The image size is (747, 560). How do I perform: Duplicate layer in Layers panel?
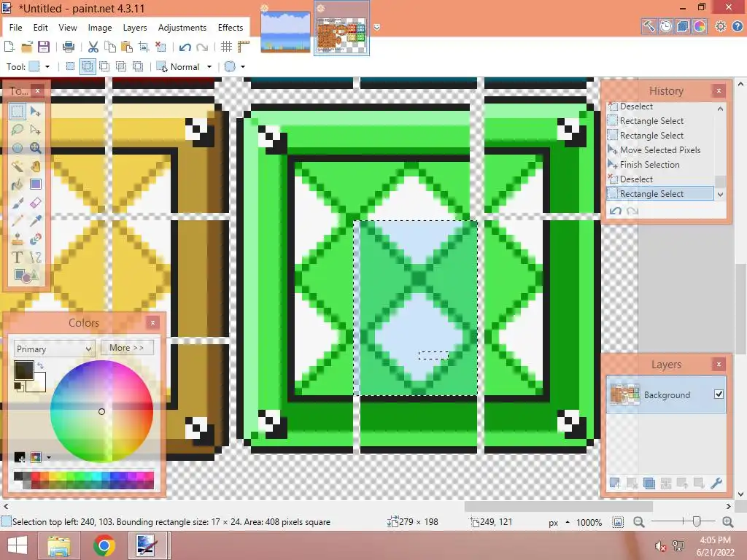[649, 483]
